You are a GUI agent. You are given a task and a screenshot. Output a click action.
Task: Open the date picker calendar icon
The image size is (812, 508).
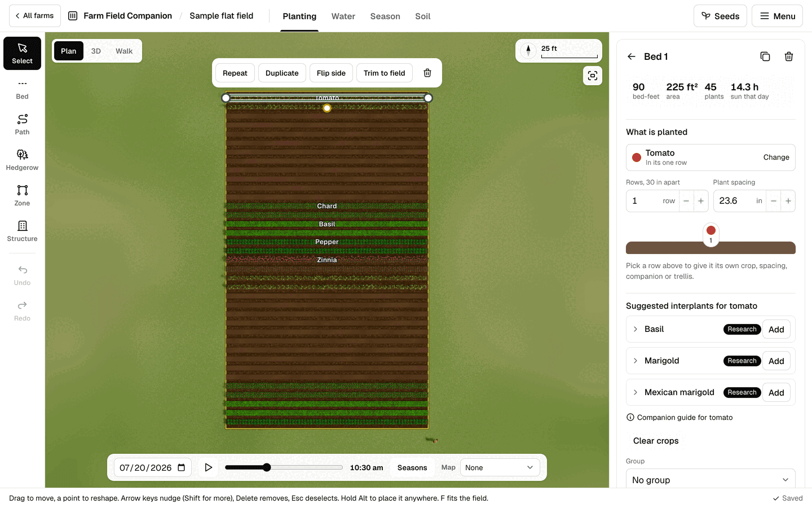182,467
